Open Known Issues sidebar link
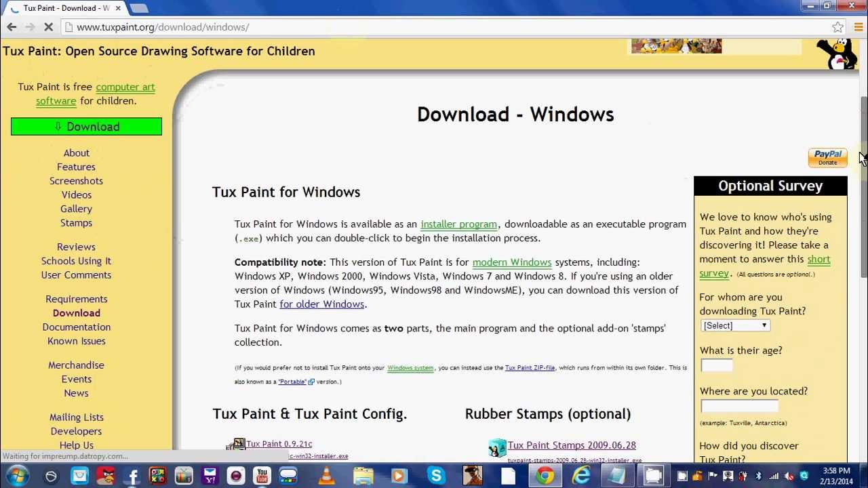The height and width of the screenshot is (488, 868). click(x=76, y=341)
